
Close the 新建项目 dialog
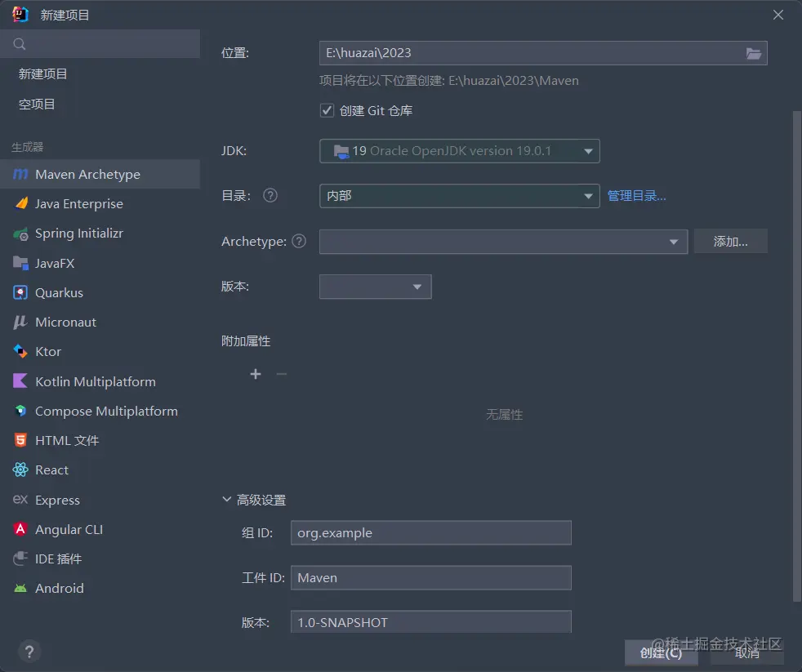pos(778,15)
